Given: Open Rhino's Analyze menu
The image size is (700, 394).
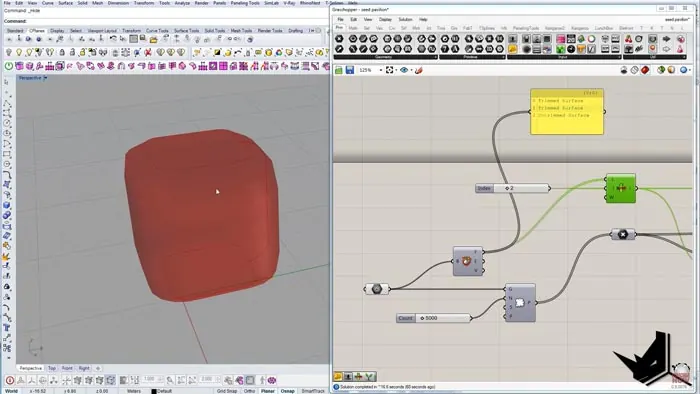Looking at the screenshot, I should click(x=182, y=3).
